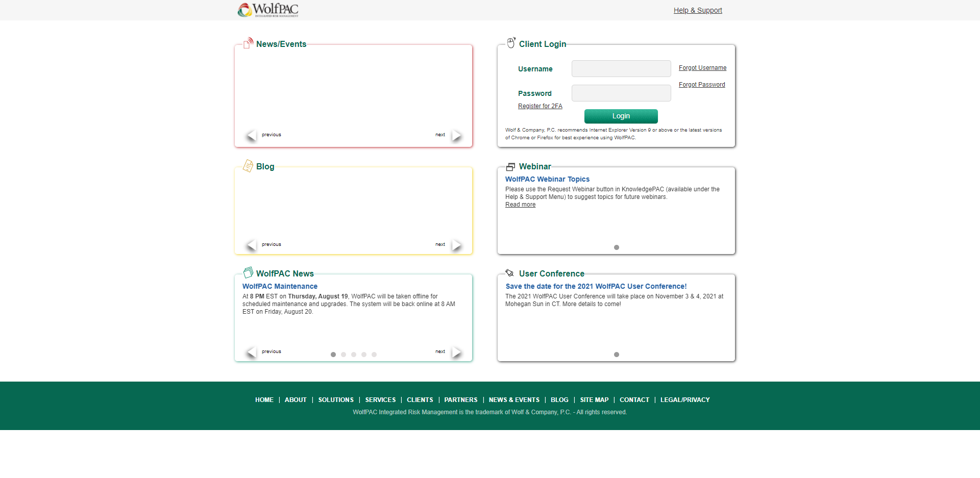Screen dimensions: 980x478
Task: Open SOLUTIONS in footer navigation
Action: click(x=336, y=400)
